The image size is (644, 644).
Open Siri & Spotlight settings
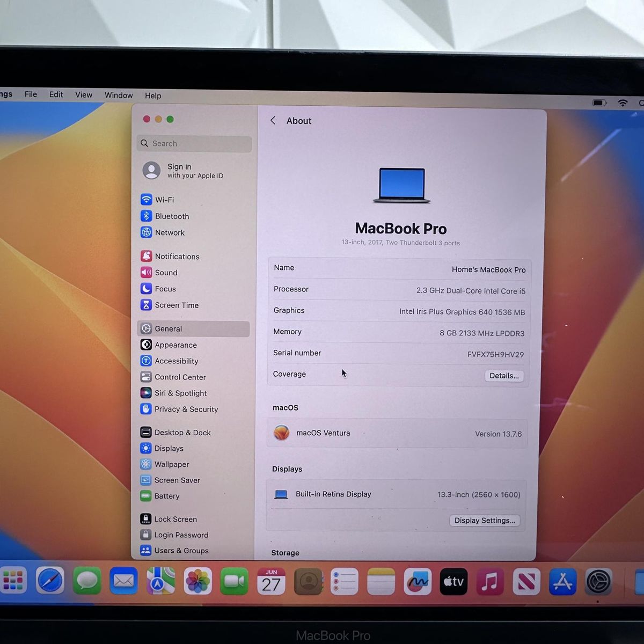pyautogui.click(x=173, y=393)
